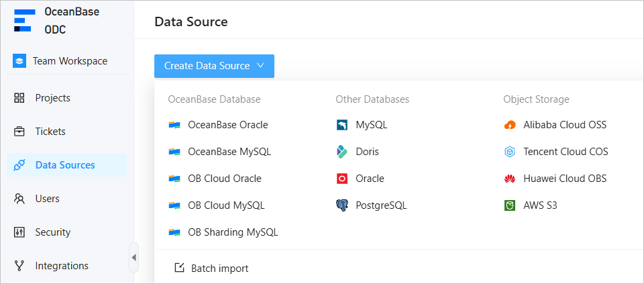Open the Projects section
The height and width of the screenshot is (284, 644).
tap(52, 98)
